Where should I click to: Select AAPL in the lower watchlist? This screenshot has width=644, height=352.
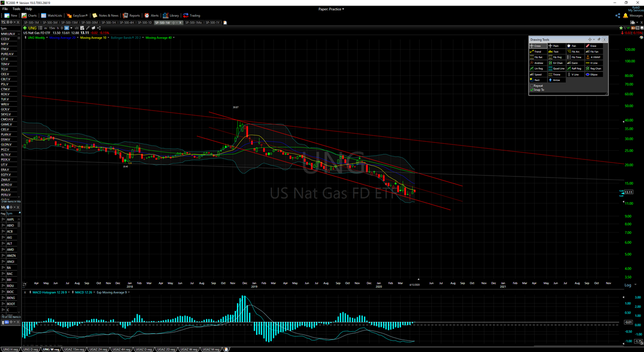pyautogui.click(x=11, y=219)
